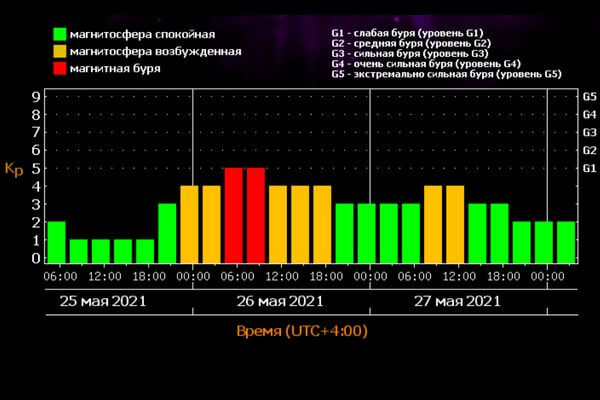Select the '26 мая 2021' date label
Image resolution: width=600 pixels, height=400 pixels.
pyautogui.click(x=279, y=300)
